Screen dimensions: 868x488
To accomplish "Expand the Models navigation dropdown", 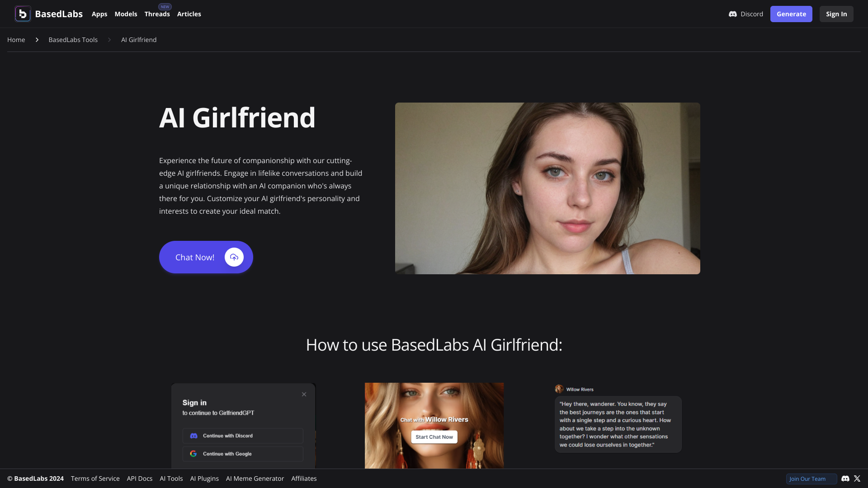I will click(x=126, y=14).
